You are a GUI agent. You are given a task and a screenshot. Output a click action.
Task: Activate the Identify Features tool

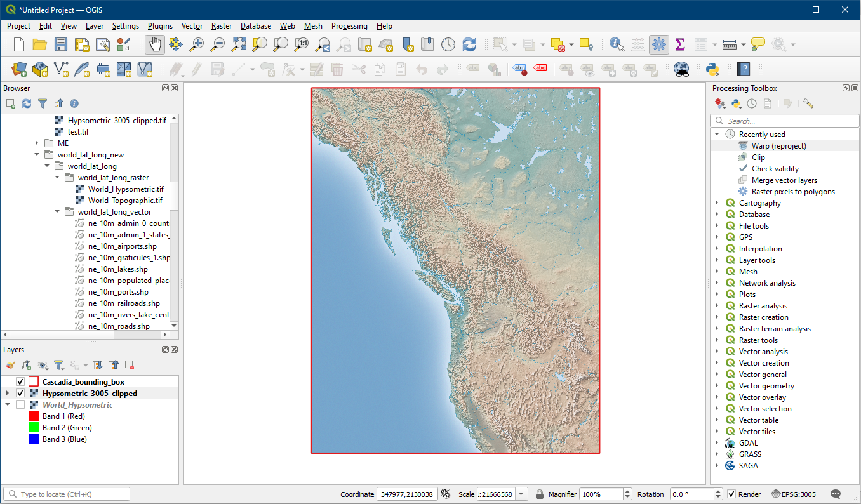tap(616, 44)
